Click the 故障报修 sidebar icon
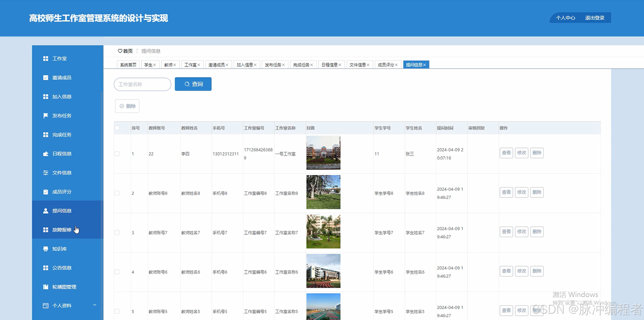Viewport: 644px width, 320px height. 46,230
